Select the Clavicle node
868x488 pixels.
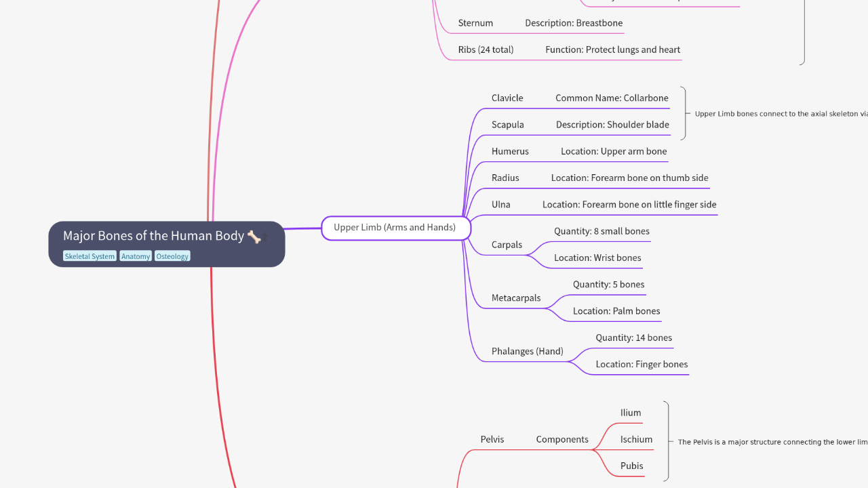click(507, 98)
